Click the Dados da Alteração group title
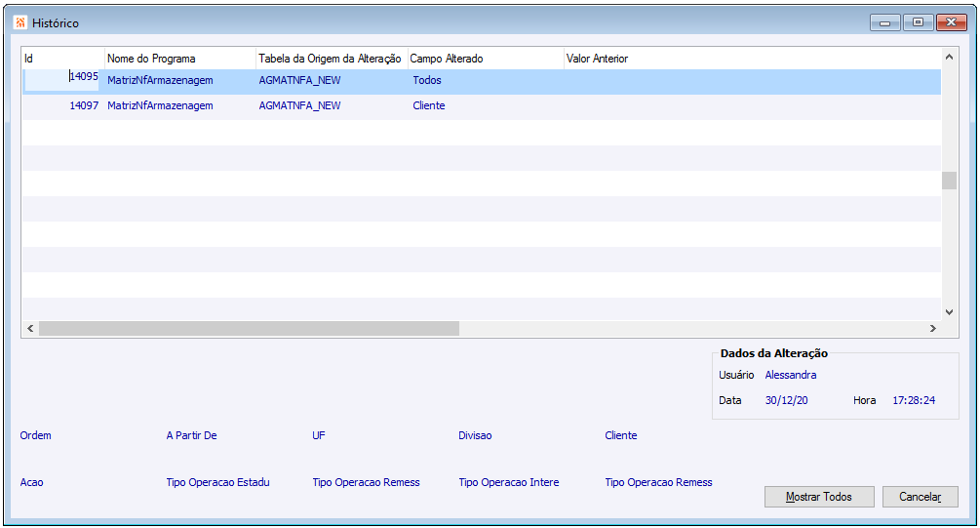 (x=773, y=353)
